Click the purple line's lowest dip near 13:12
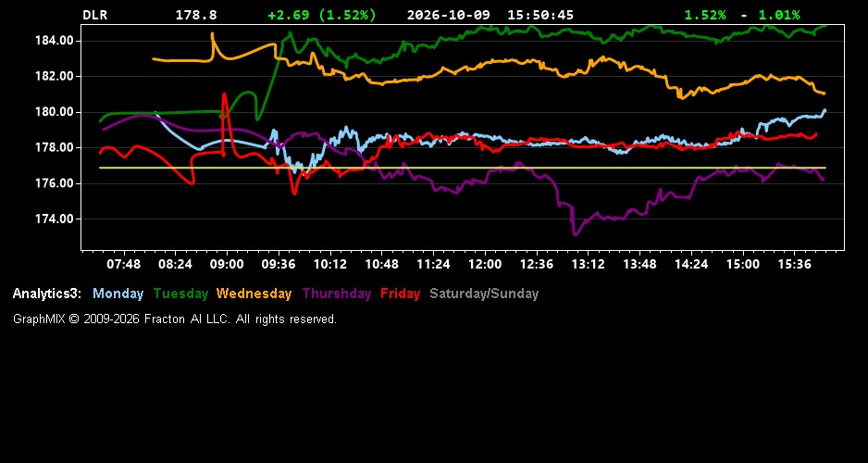868x463 pixels. tap(576, 233)
